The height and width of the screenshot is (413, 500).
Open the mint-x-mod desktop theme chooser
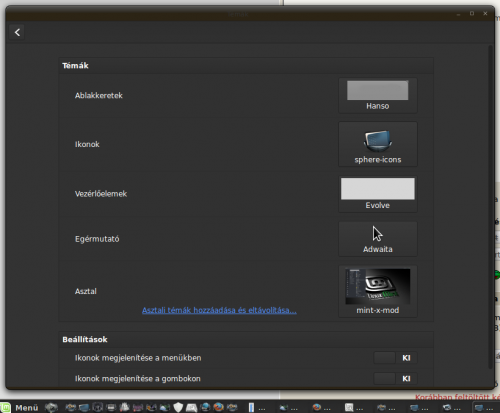(378, 291)
